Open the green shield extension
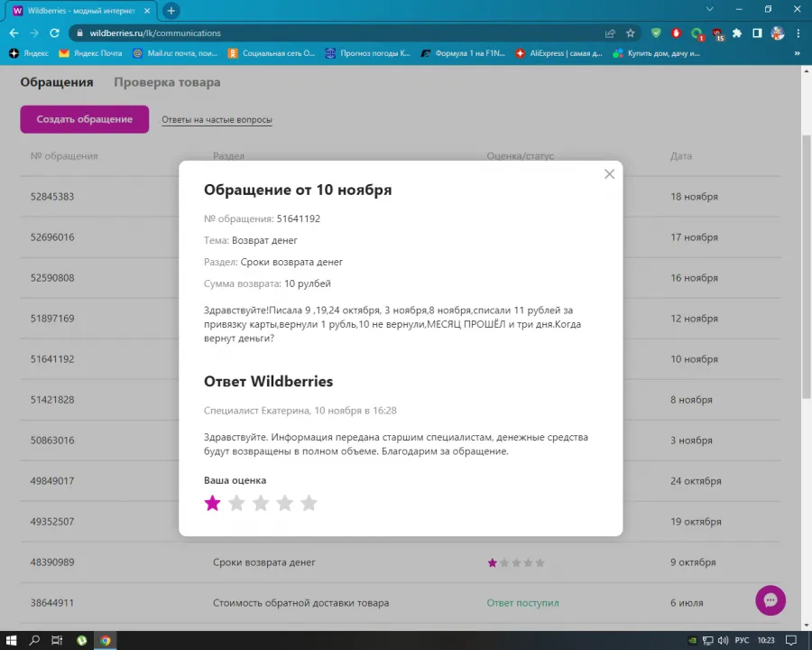Viewport: 812px width, 650px height. [656, 33]
